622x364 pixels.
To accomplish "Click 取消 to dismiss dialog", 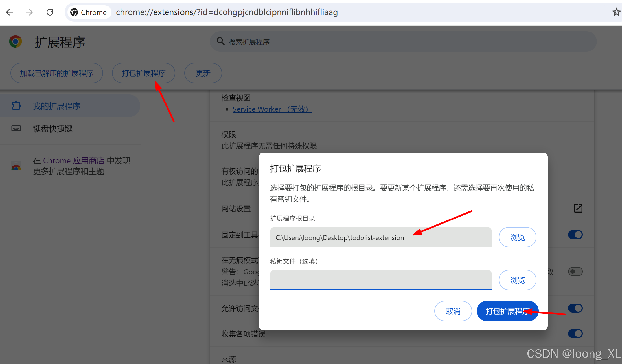I will [x=452, y=311].
